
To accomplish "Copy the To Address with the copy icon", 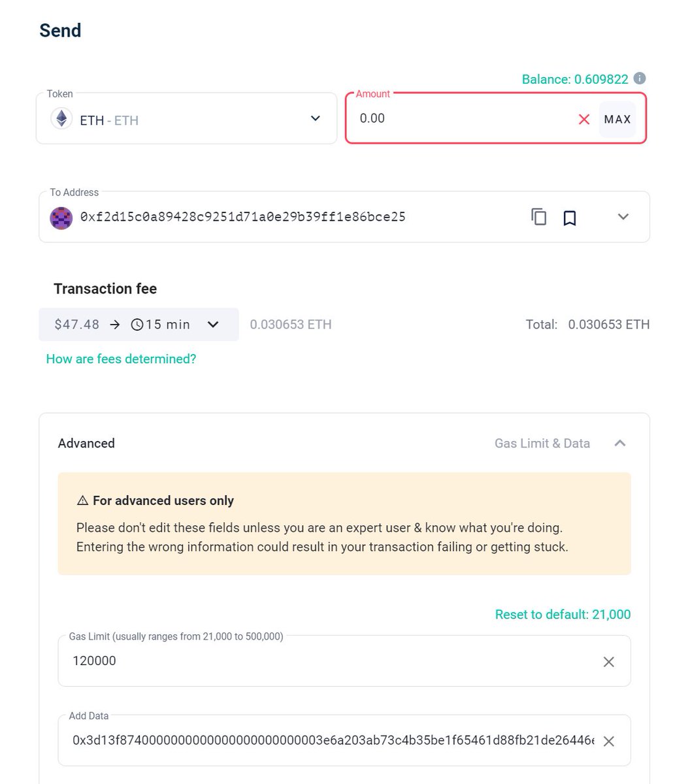I will coord(539,217).
